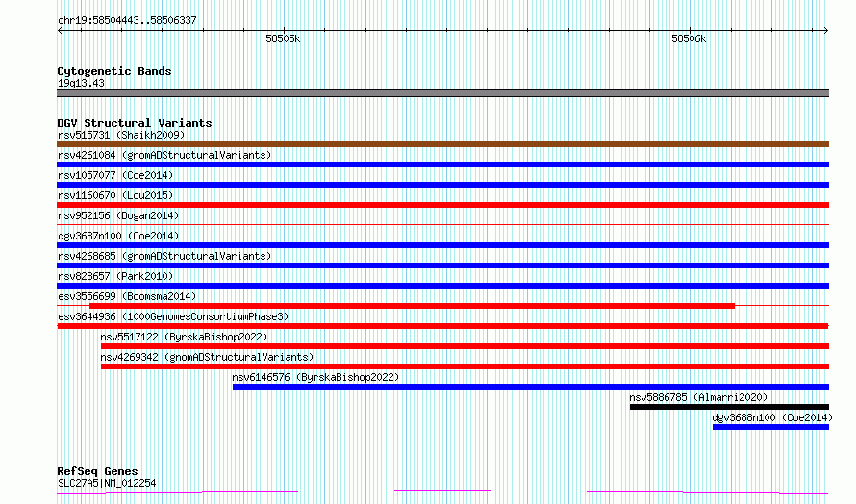Select red bar under nsv1160670 label
Image resolution: width=856 pixels, height=504 pixels.
coord(442,205)
